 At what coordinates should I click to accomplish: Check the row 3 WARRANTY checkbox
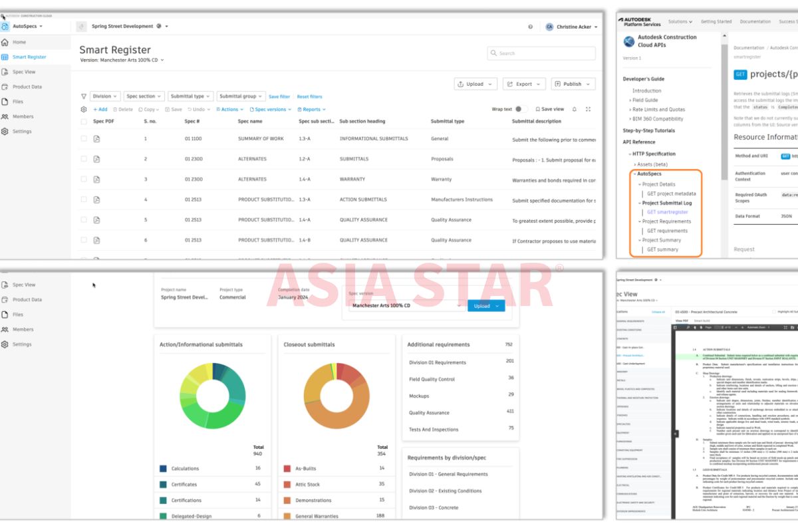[x=84, y=179]
